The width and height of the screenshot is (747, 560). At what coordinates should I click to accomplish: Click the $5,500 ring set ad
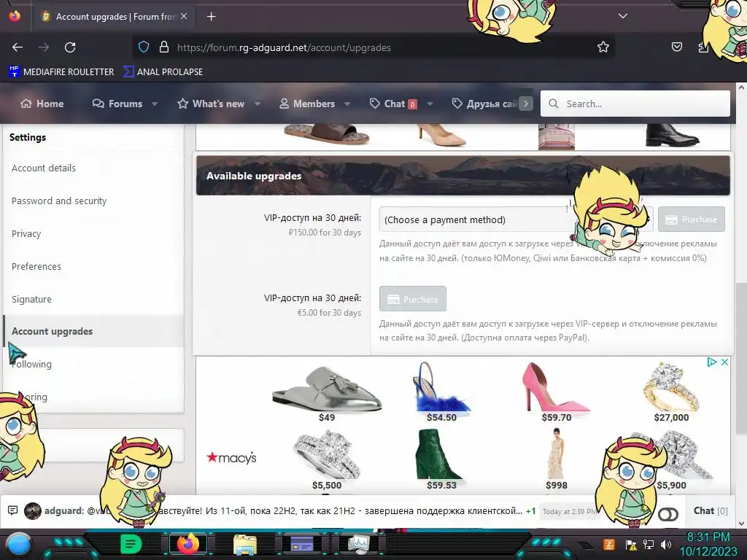coord(327,460)
